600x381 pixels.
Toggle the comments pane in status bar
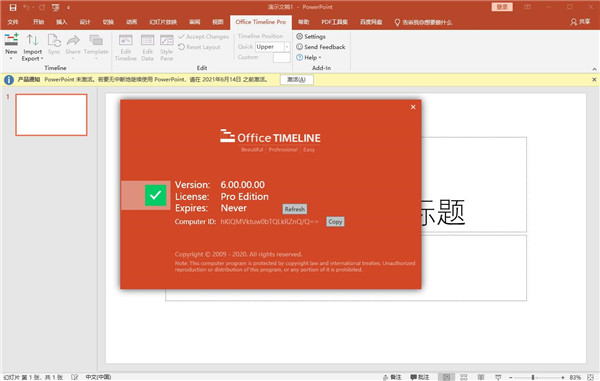pos(419,377)
